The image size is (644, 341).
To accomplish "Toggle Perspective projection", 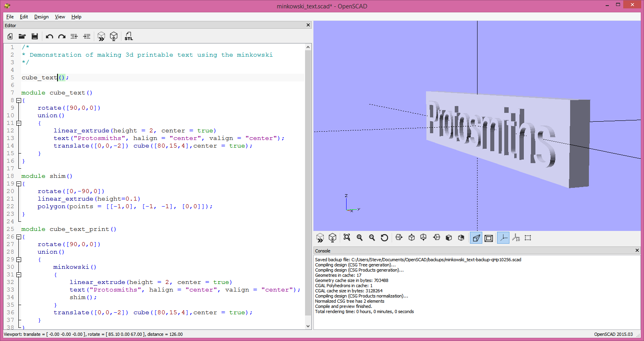I will point(476,238).
